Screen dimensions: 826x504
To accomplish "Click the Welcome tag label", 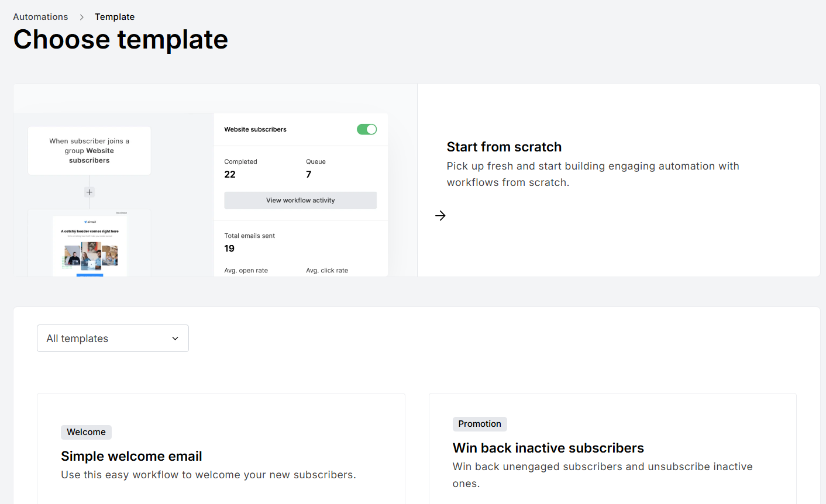I will [86, 432].
